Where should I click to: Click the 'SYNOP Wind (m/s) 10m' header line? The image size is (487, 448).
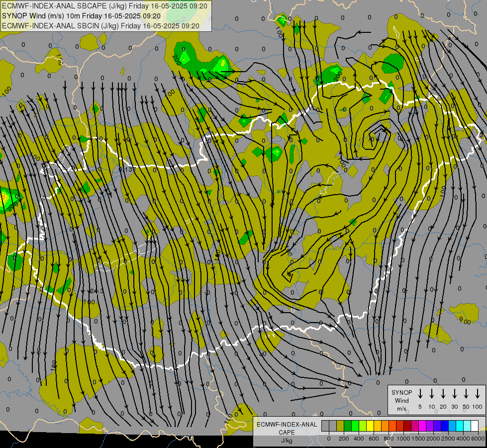(x=82, y=16)
